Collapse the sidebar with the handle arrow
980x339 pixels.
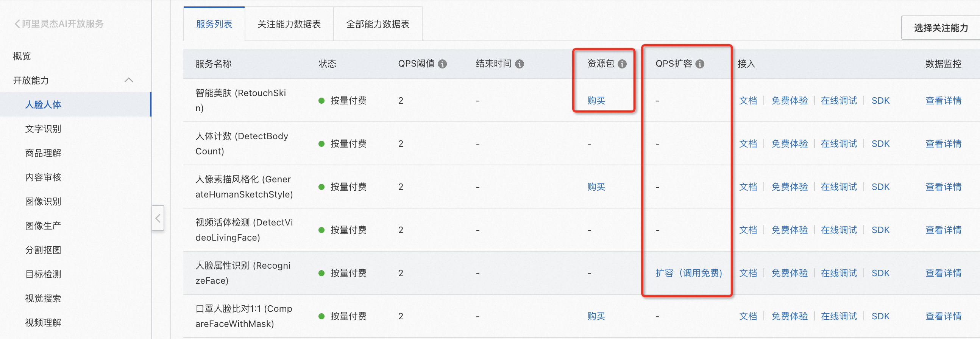pyautogui.click(x=158, y=218)
